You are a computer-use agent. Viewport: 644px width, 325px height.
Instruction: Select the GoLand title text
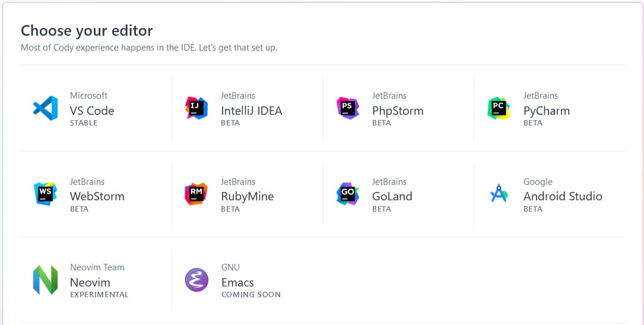coord(392,197)
